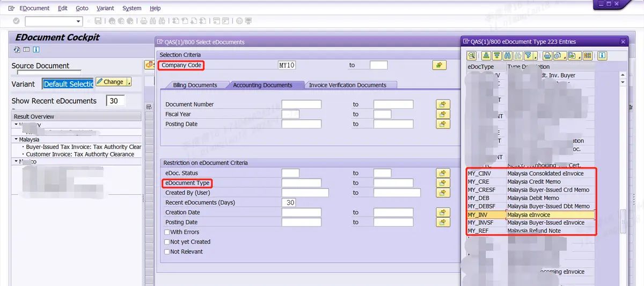The width and height of the screenshot is (644, 286).
Task: Tick the Not Relevant checkbox
Action: click(x=167, y=252)
